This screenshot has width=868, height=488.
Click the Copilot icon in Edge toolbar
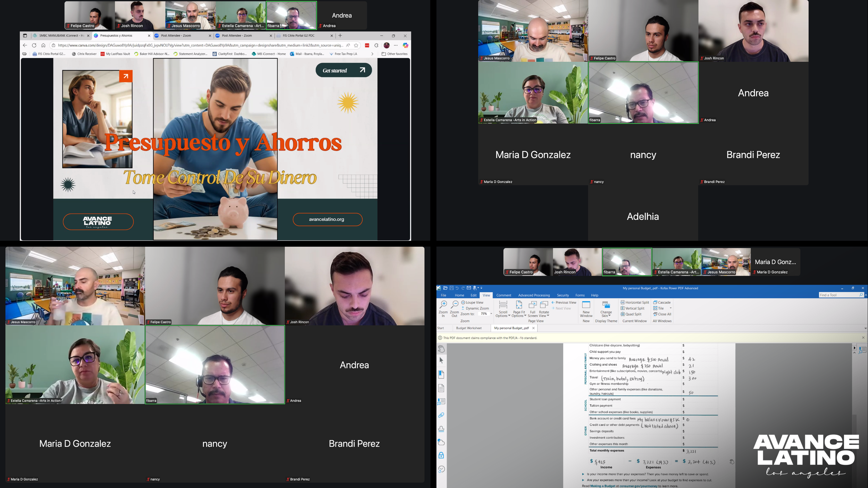click(x=405, y=45)
